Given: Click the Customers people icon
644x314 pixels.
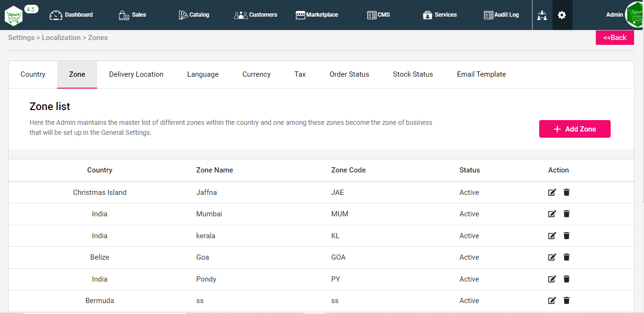Looking at the screenshot, I should click(x=241, y=15).
